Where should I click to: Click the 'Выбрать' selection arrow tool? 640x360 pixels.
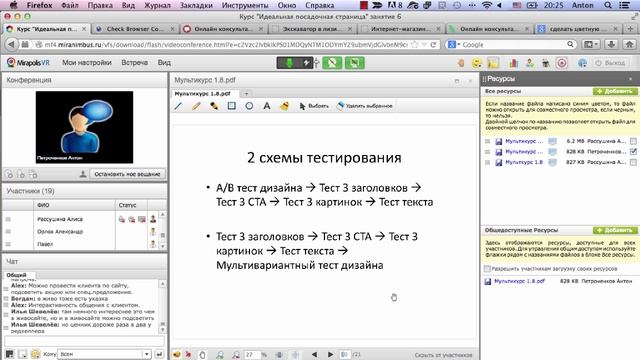point(314,106)
